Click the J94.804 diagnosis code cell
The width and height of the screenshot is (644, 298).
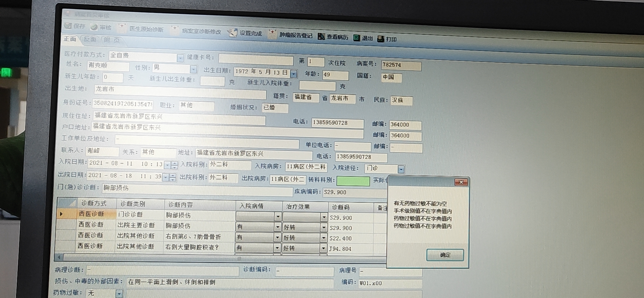pyautogui.click(x=351, y=249)
